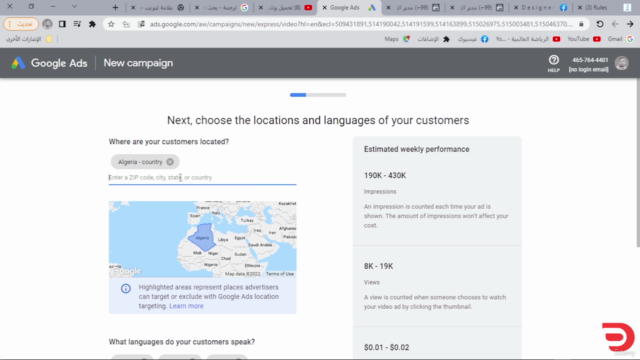Open the browser extensions puzzle icon
Screen dimensions: 640x360
(92, 24)
